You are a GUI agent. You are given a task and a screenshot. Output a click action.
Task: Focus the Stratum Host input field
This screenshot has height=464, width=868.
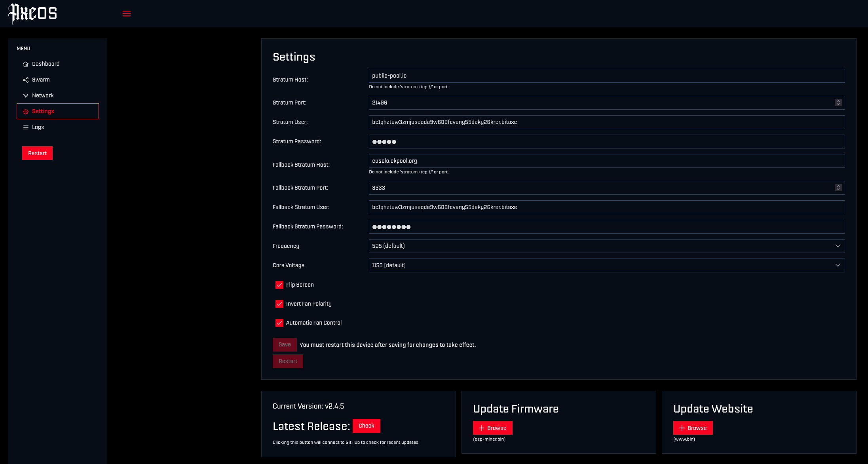(606, 76)
